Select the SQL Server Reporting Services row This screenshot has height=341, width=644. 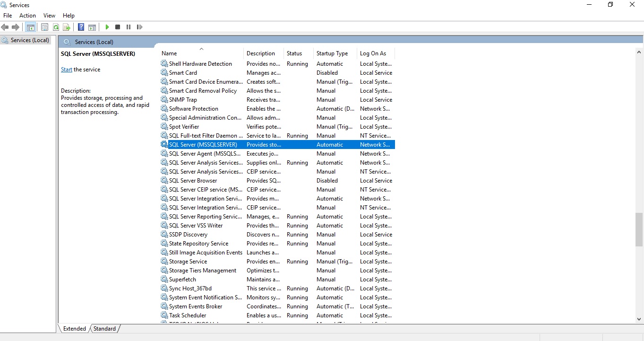click(277, 216)
